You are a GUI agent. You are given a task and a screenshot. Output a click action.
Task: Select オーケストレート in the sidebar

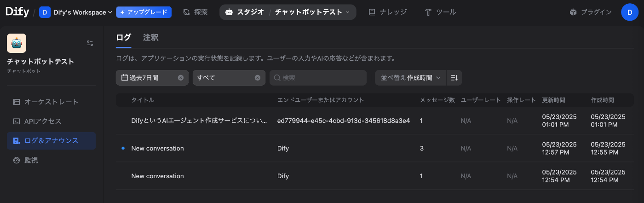click(51, 102)
